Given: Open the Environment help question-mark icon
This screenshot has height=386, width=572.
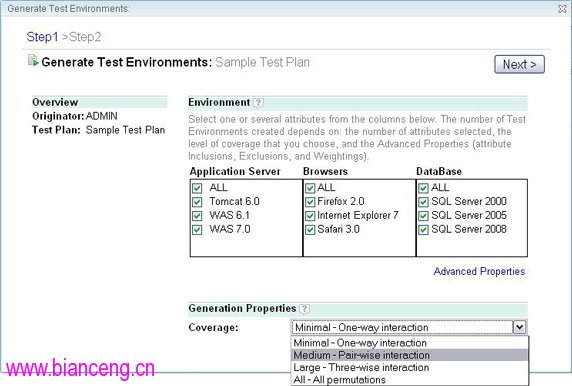Looking at the screenshot, I should 258,103.
